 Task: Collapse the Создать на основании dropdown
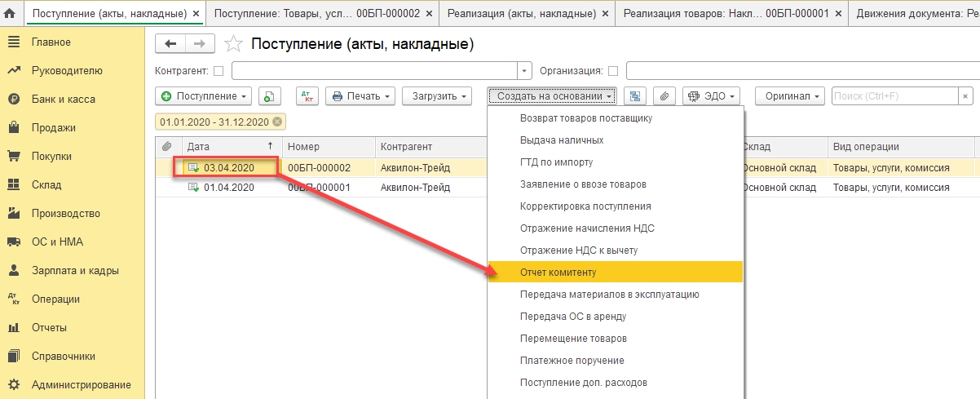coord(553,96)
